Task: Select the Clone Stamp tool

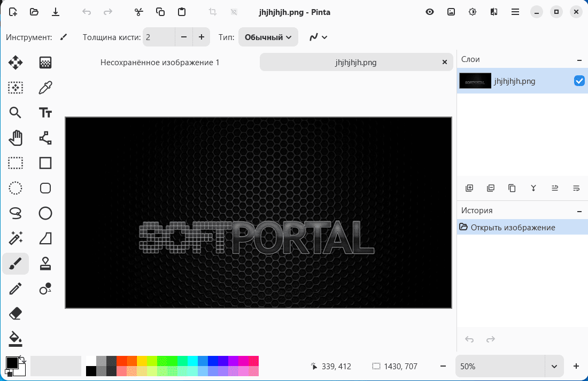Action: coord(45,263)
